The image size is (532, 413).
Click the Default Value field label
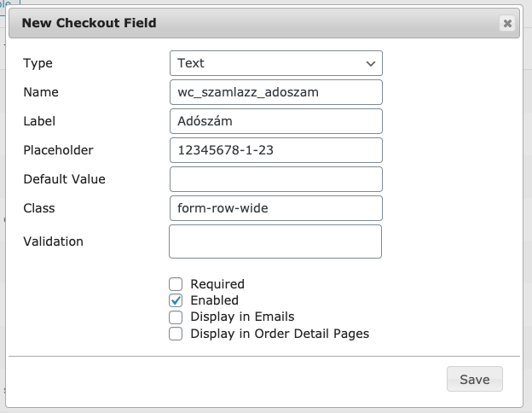[64, 179]
